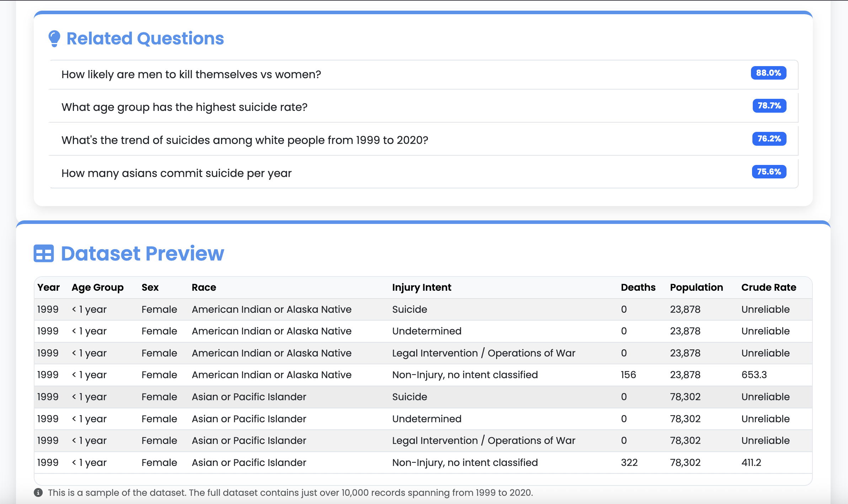
Task: Click the Dataset Preview heading
Action: coord(143,253)
